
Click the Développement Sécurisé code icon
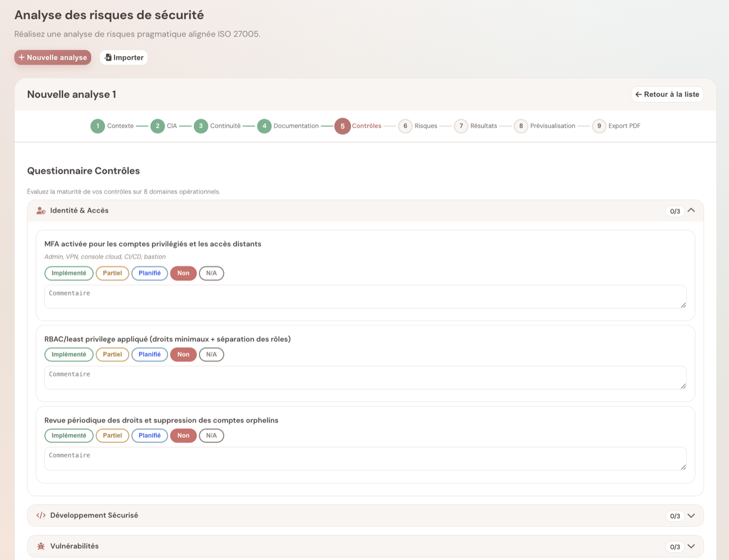click(41, 515)
